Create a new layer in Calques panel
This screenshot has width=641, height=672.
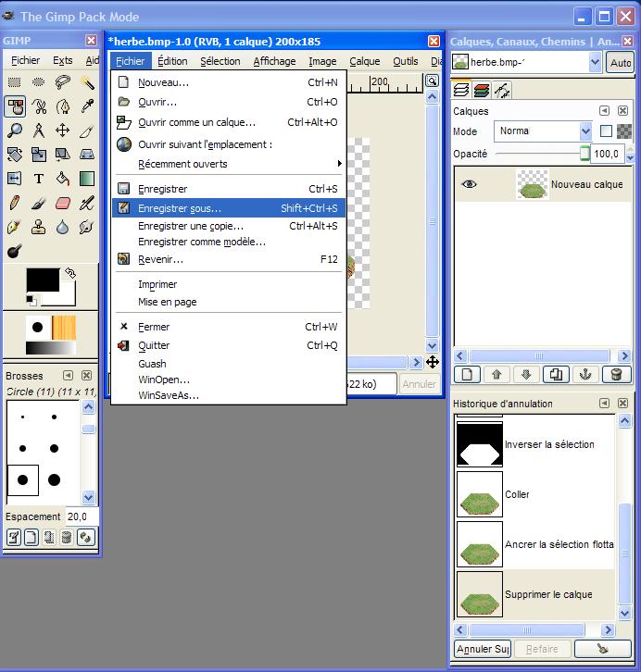(467, 375)
